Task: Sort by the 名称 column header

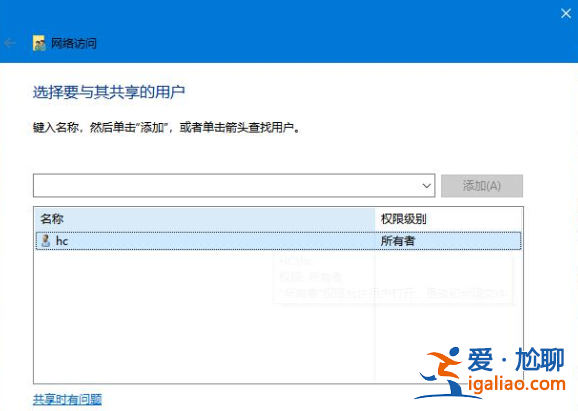Action: click(205, 219)
